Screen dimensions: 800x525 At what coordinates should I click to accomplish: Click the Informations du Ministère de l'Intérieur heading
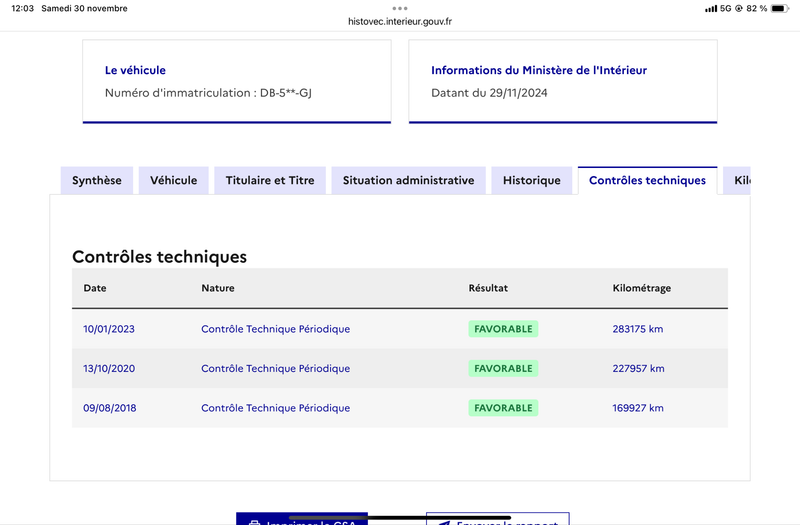coord(539,70)
